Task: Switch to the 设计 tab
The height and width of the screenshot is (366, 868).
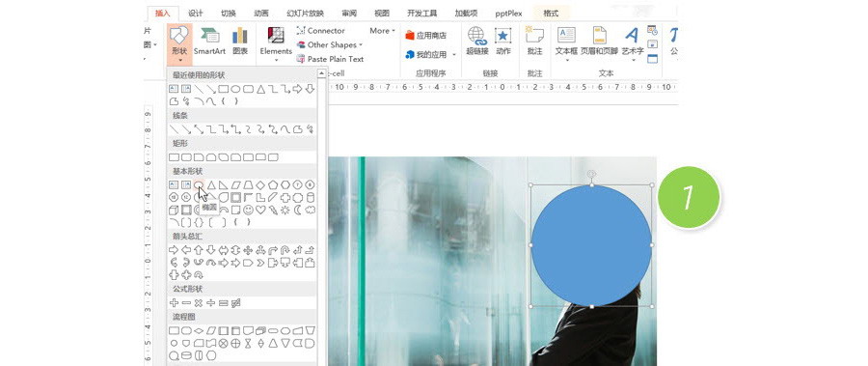Action: (196, 14)
